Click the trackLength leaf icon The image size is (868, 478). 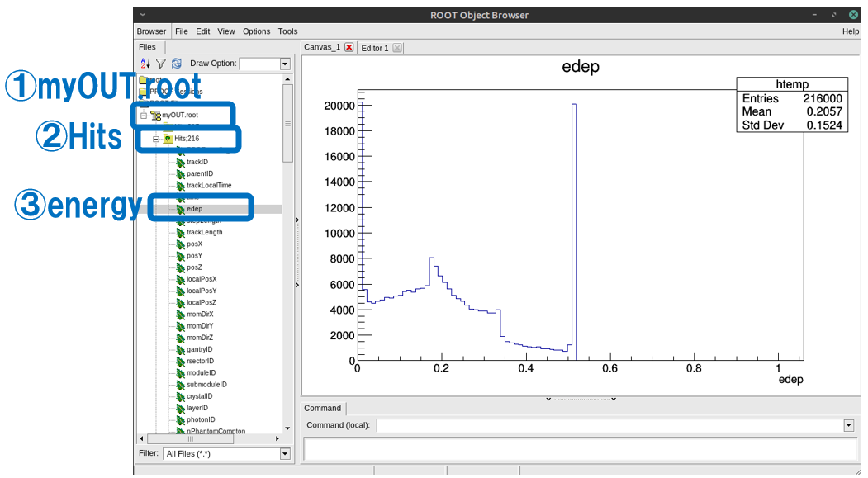pyautogui.click(x=181, y=232)
